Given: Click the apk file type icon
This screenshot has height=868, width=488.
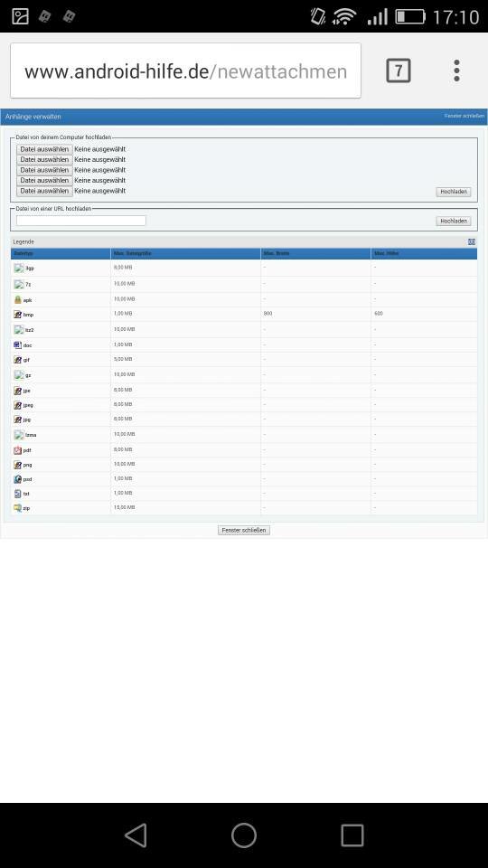Looking at the screenshot, I should (18, 299).
